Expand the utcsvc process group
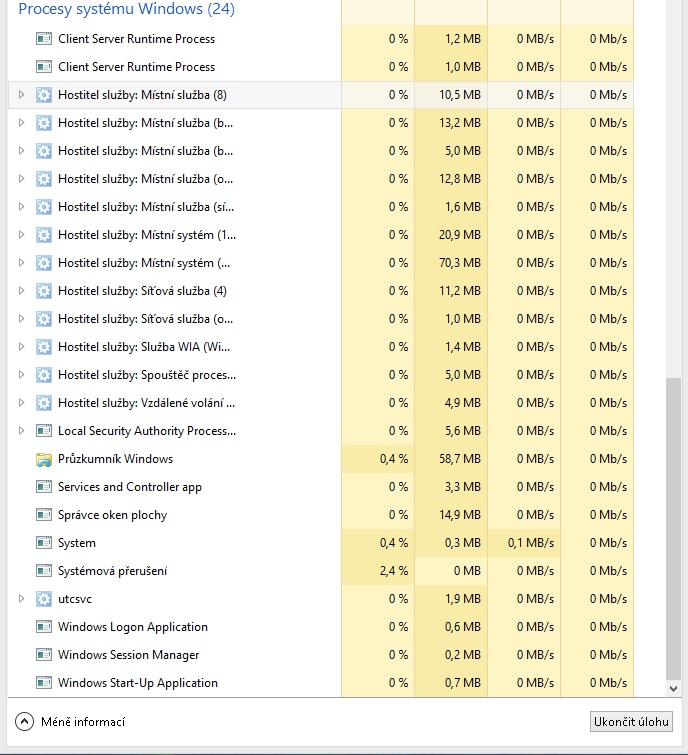 [21, 599]
